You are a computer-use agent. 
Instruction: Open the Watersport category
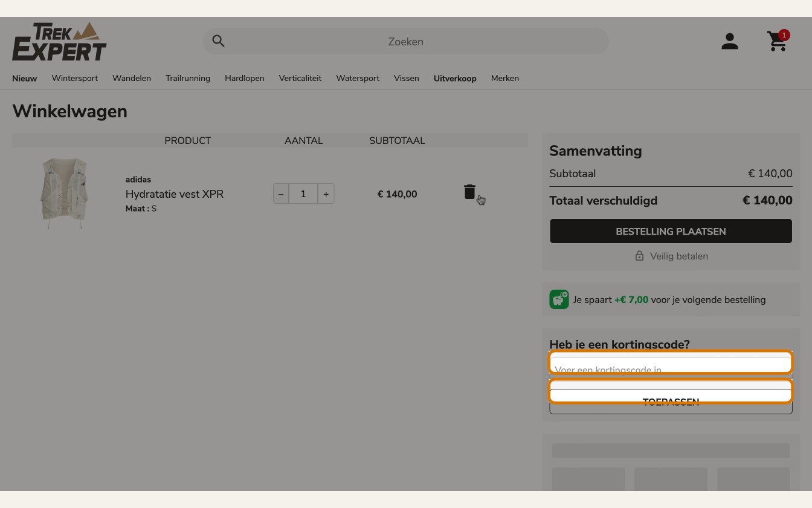pos(358,78)
